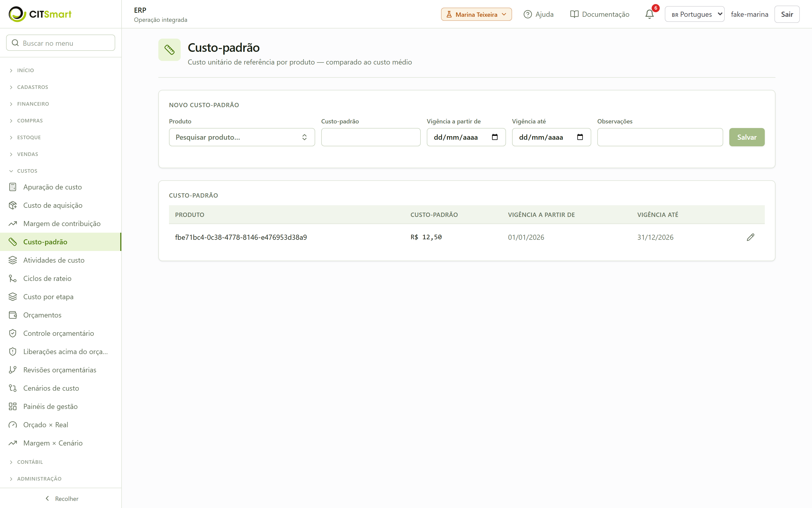Click the Vigência a partir de date field
Image resolution: width=812 pixels, height=508 pixels.
point(466,137)
